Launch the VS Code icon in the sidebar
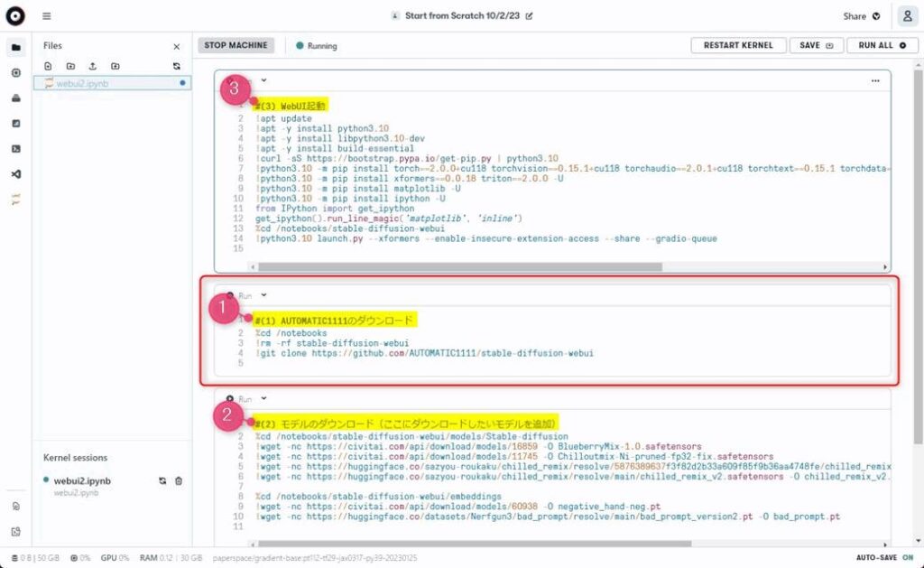The height and width of the screenshot is (568, 924). [x=16, y=174]
